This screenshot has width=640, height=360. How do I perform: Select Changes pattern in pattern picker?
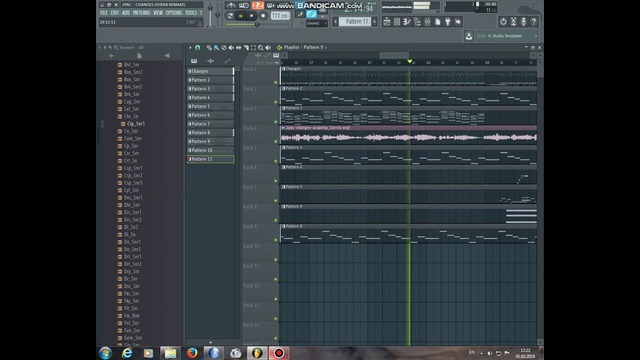(x=211, y=71)
